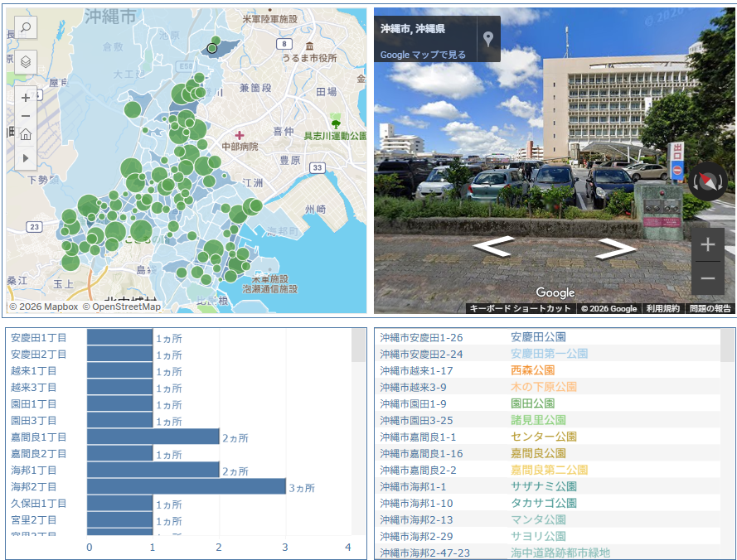Move left using Street View arrow
737x560 pixels.
coord(492,247)
